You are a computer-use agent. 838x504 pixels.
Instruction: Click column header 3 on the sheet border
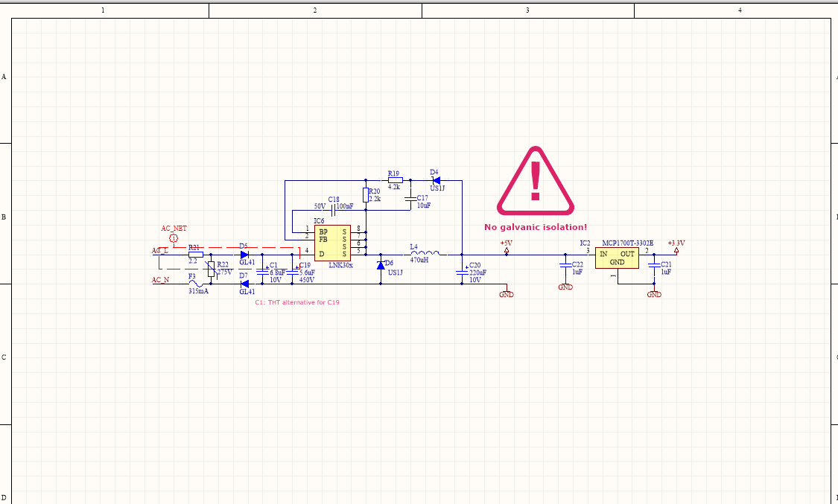tap(527, 10)
